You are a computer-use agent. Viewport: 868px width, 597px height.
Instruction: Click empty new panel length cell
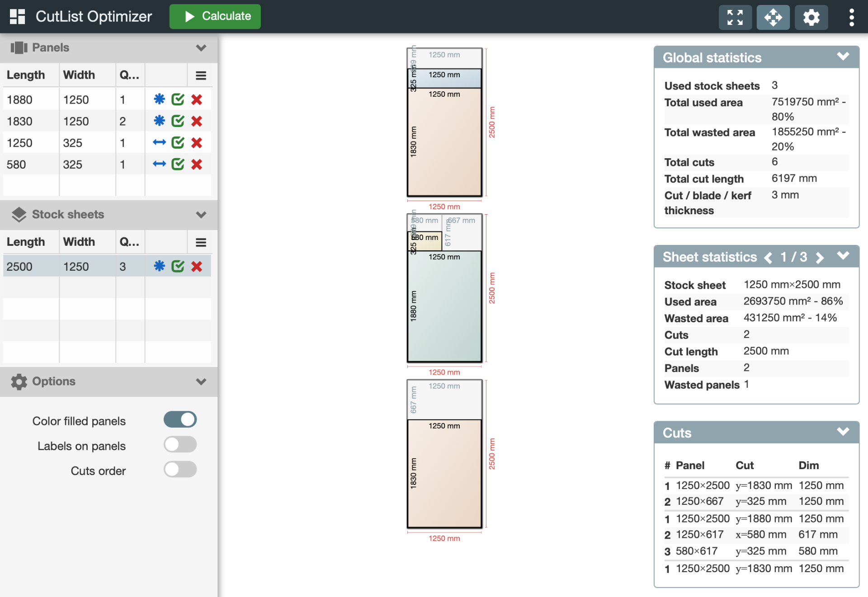click(x=31, y=185)
